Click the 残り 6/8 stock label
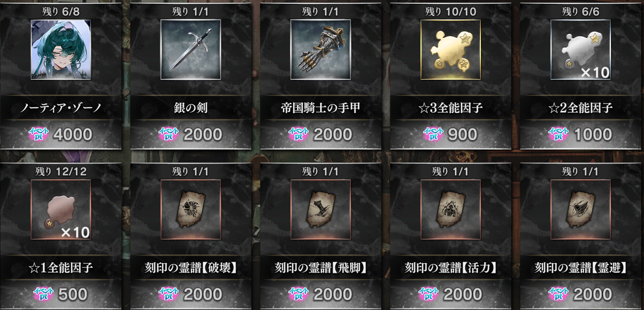Viewport: 644px width, 310px height. click(61, 12)
